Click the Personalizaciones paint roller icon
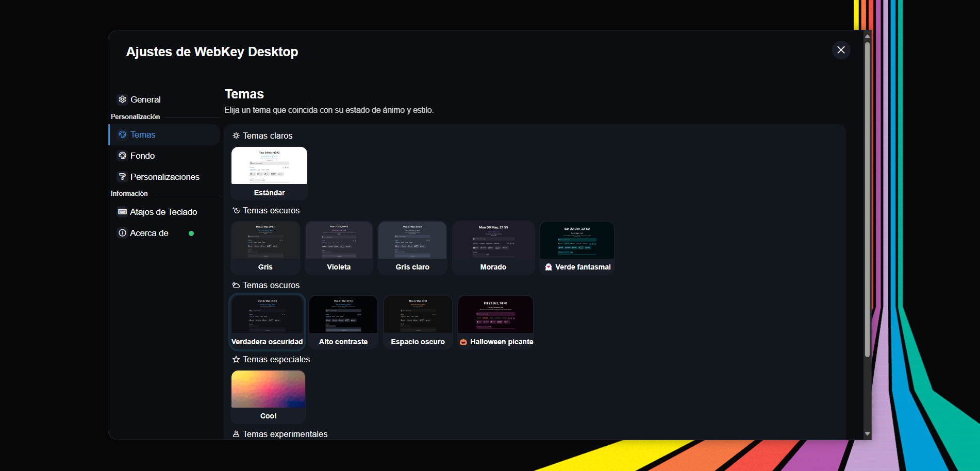The width and height of the screenshot is (980, 471). click(122, 177)
